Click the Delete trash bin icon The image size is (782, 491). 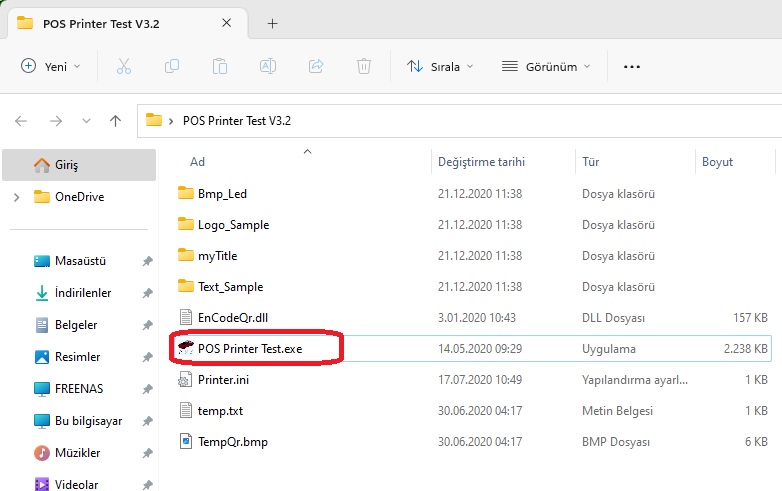click(364, 66)
